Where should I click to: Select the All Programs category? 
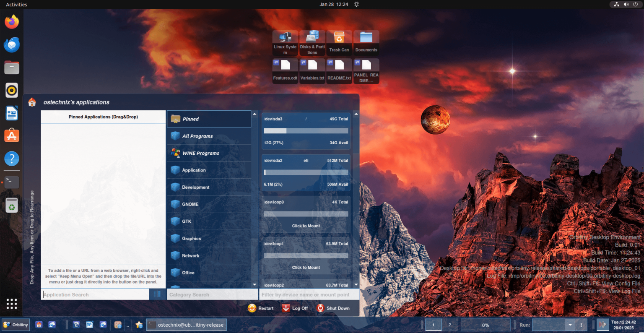pos(197,136)
